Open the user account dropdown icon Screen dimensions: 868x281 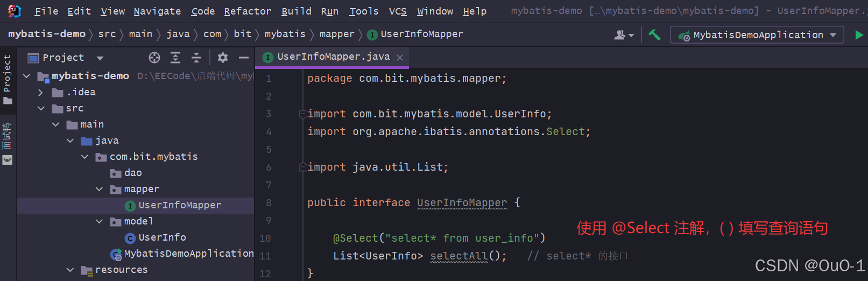click(624, 35)
